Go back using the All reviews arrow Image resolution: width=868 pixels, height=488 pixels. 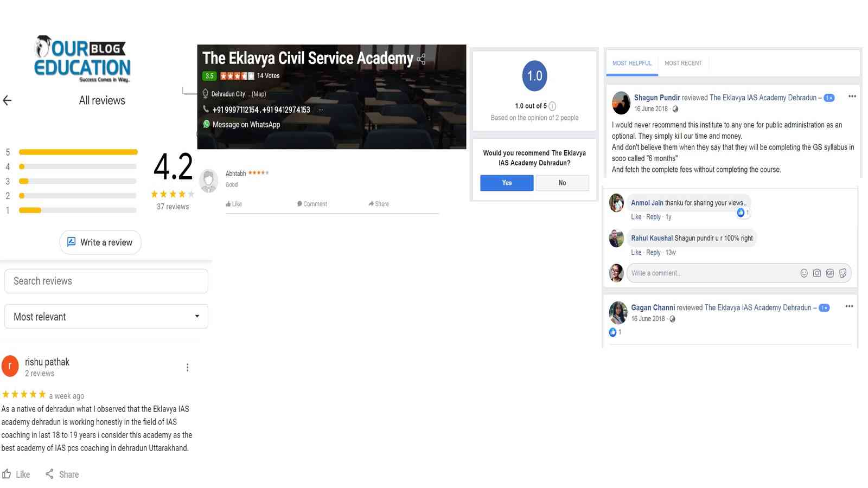7,100
